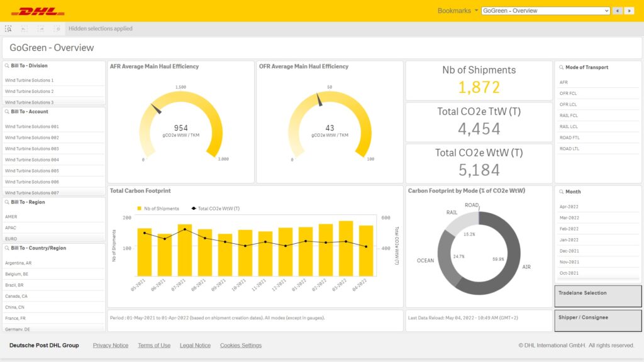
Task: Open the Cookies Settings link
Action: tap(241, 346)
